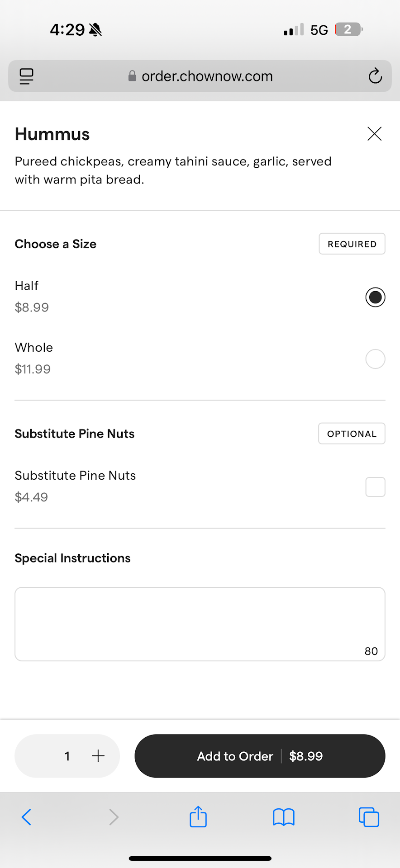Select the Whole size radio button

(x=375, y=359)
